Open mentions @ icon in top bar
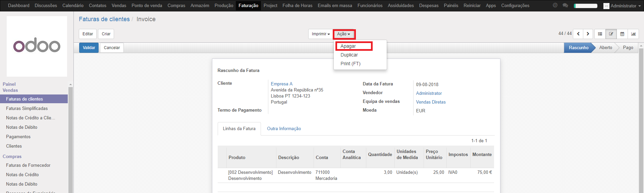 tap(555, 5)
